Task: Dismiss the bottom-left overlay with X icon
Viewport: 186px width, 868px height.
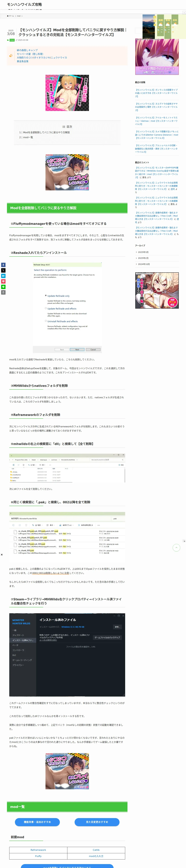Action: pos(2,555)
